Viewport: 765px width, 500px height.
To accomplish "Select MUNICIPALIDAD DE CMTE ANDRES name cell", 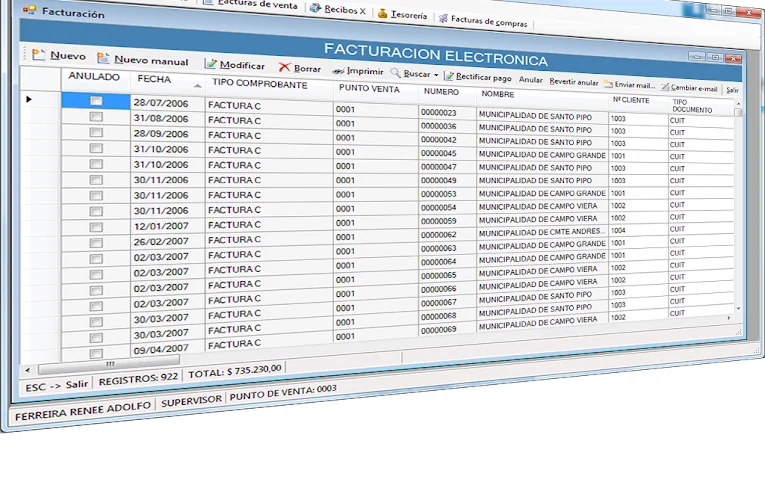I will click(x=542, y=232).
